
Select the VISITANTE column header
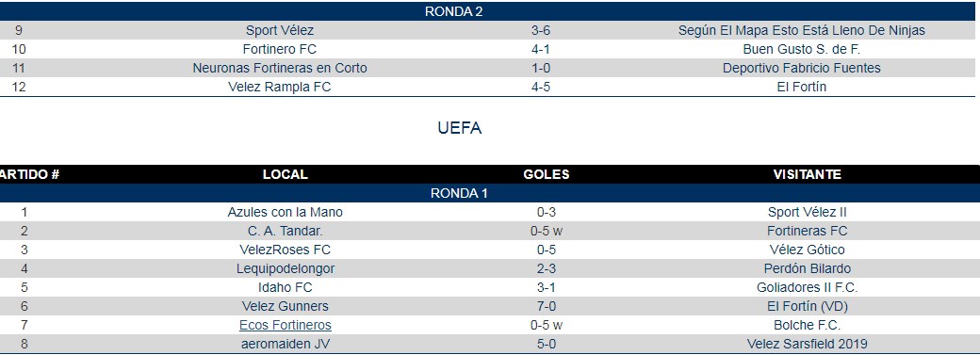point(807,174)
